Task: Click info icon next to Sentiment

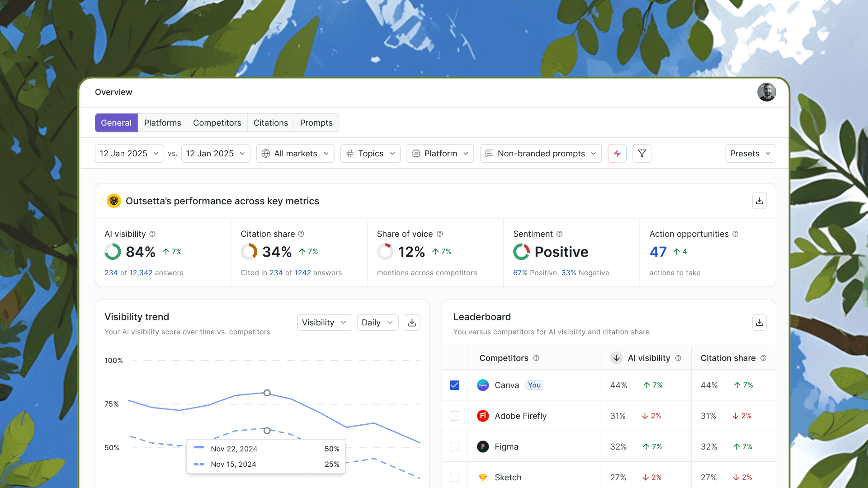Action: point(559,234)
